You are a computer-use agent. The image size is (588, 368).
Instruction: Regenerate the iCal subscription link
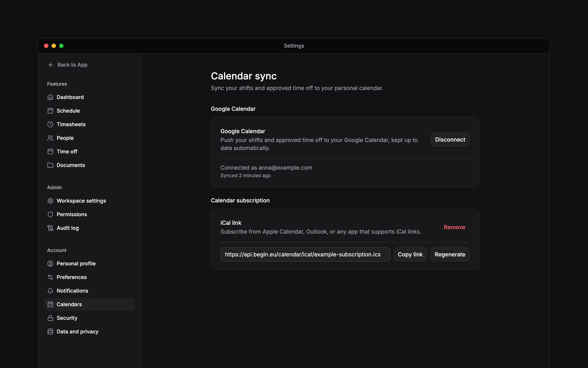click(450, 255)
